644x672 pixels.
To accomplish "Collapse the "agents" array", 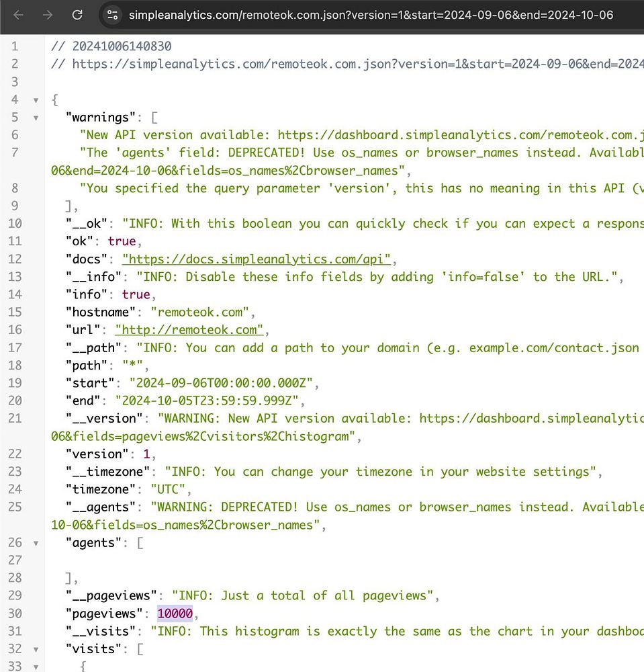I will coord(36,544).
